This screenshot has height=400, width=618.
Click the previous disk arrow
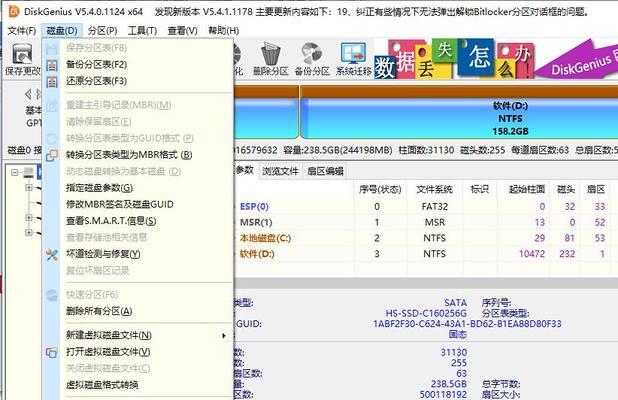[x=28, y=94]
